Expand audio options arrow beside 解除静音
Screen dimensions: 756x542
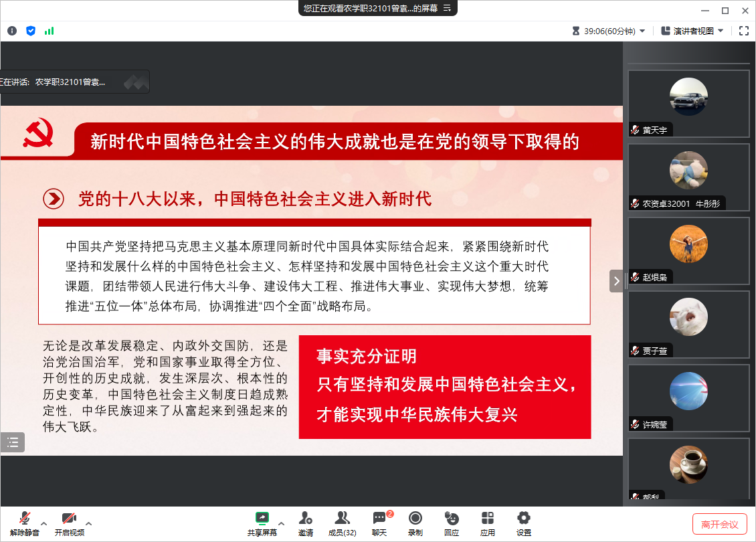tap(44, 523)
